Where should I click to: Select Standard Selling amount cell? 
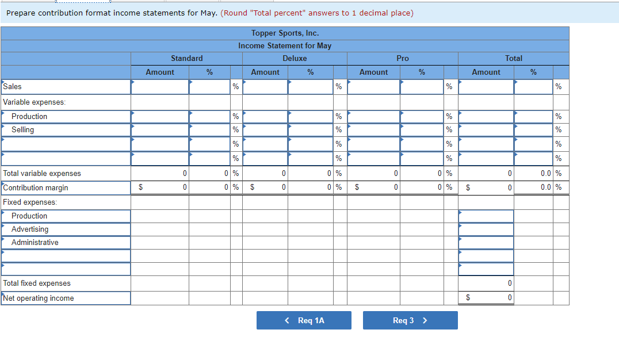tap(160, 130)
